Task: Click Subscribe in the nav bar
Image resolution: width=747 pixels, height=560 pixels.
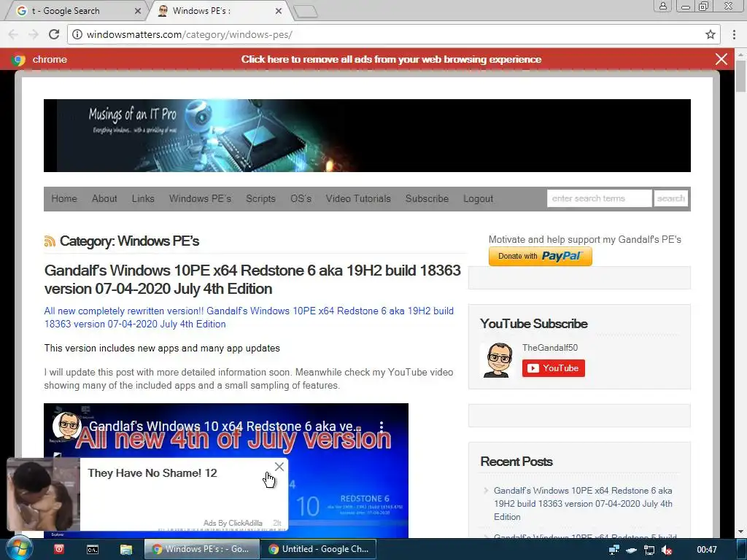Action: (x=427, y=198)
